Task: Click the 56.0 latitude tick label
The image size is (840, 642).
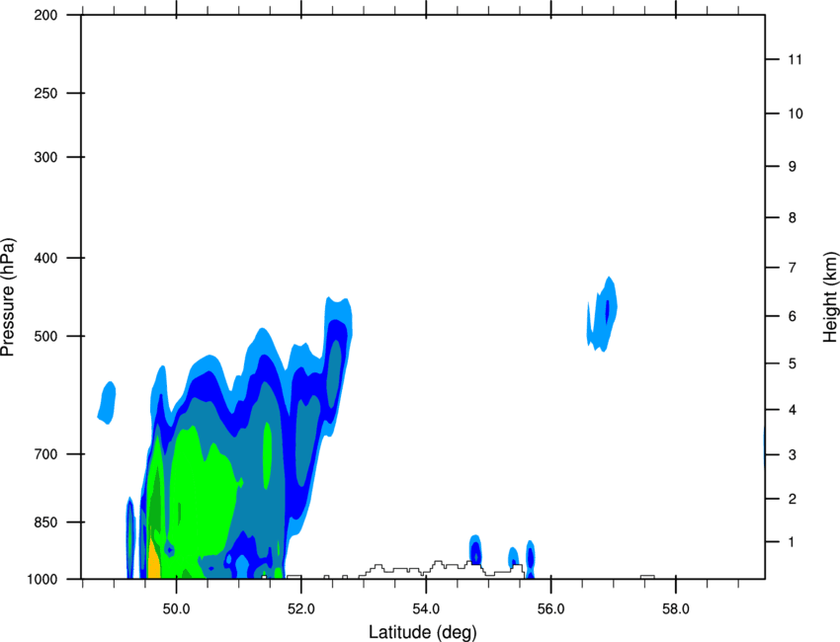Action: point(550,609)
